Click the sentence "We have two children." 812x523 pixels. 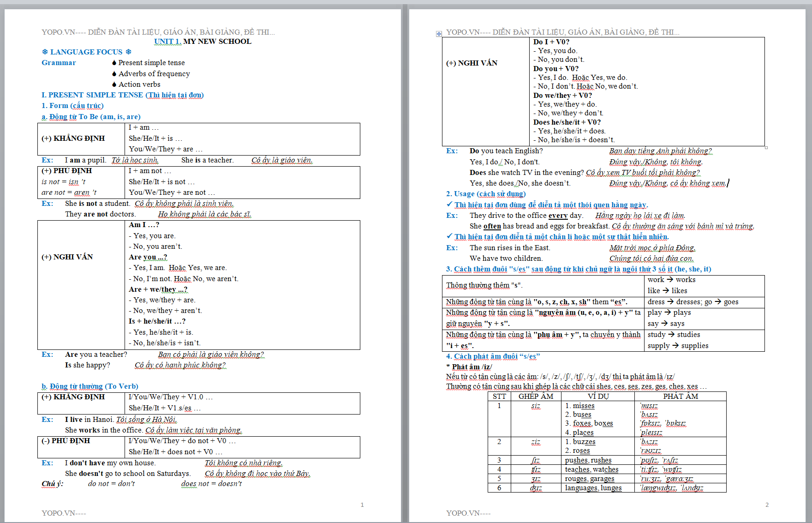pos(506,258)
